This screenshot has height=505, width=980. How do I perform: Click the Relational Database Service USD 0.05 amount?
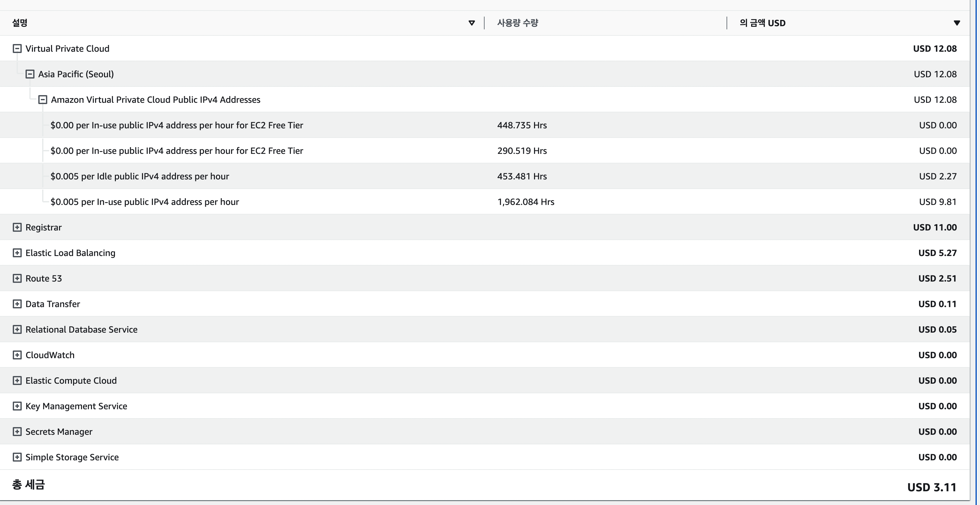938,329
